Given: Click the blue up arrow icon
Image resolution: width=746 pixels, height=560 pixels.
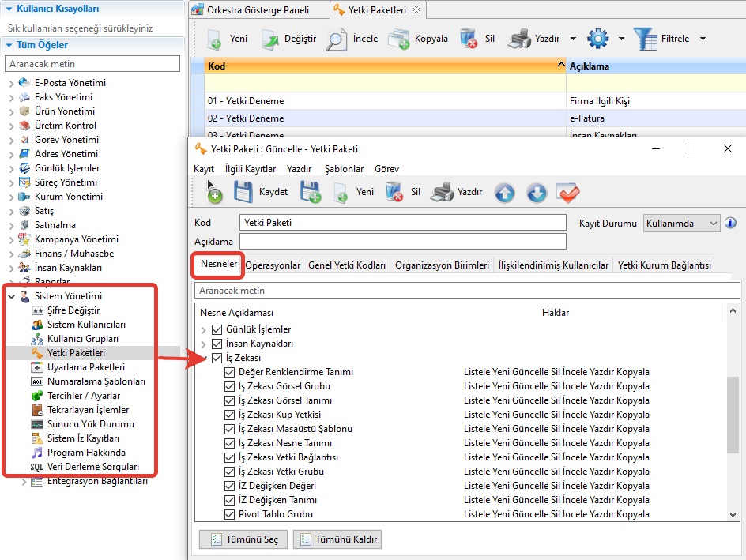Looking at the screenshot, I should (504, 192).
